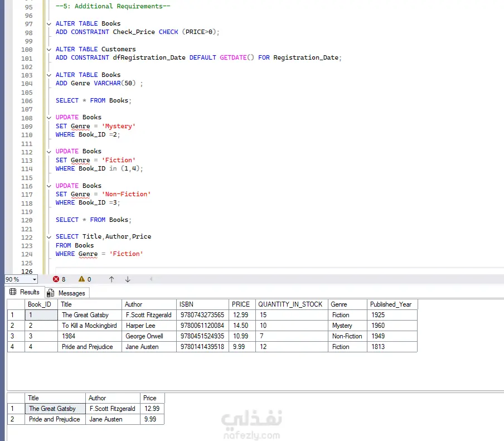Collapse the ALTER TABLE Books block at line 103
The image size is (504, 441).
(49, 75)
